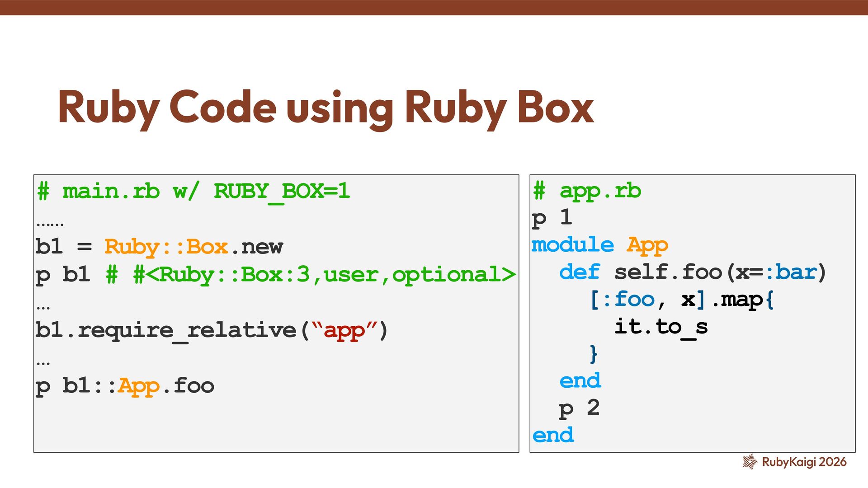Click the 'p 2' line
This screenshot has width=868, height=488.
pos(579,408)
